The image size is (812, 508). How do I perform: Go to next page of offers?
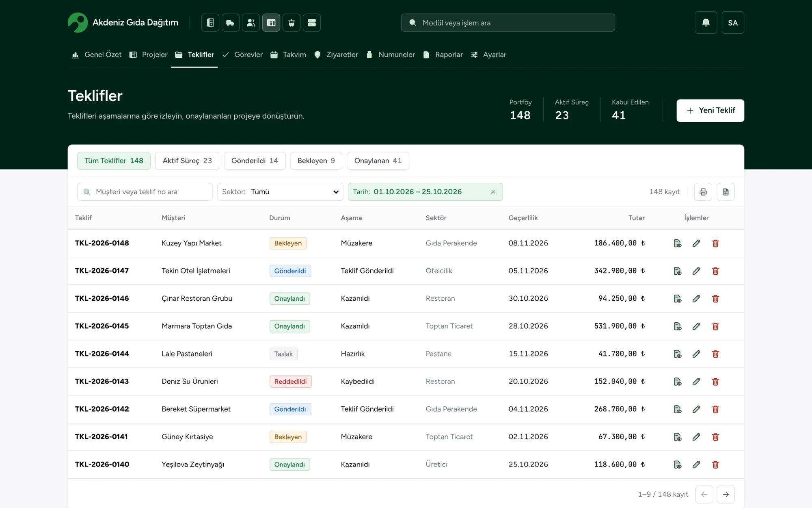726,495
